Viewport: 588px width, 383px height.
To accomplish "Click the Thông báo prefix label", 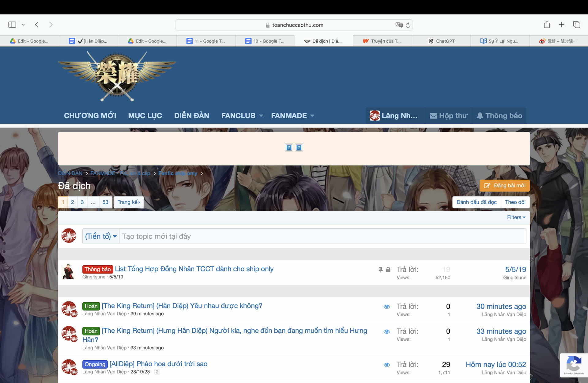I will point(98,269).
